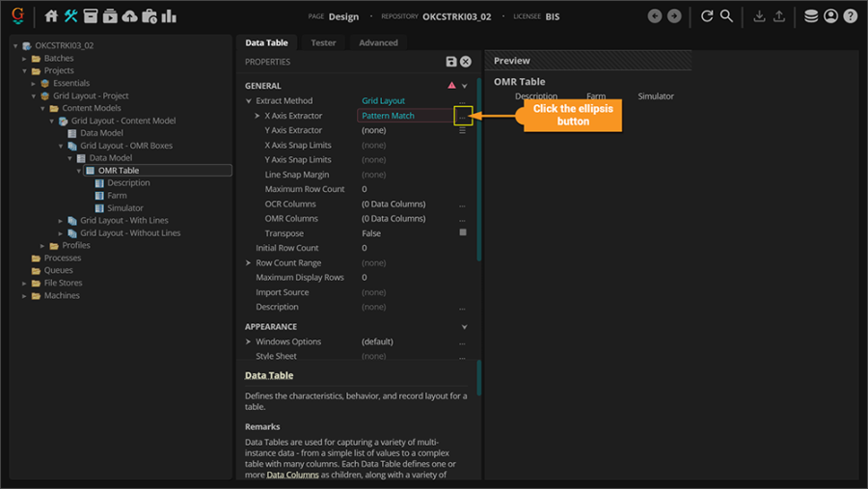
Task: Expand the X Axis Extractor property
Action: (258, 116)
